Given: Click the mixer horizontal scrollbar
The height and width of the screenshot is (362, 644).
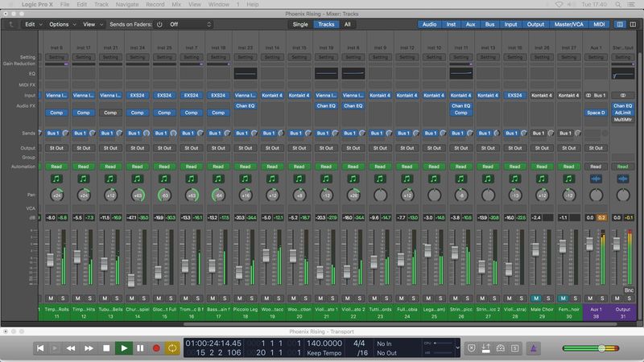Looking at the screenshot, I should click(x=400, y=324).
